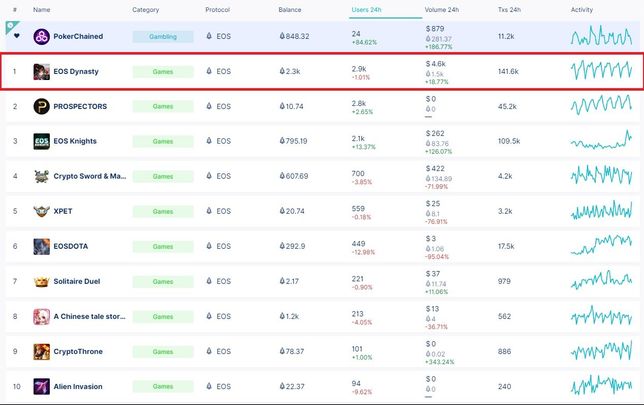Toggle the heart favorite on PokerChained
Image resolution: width=644 pixels, height=405 pixels.
click(16, 36)
